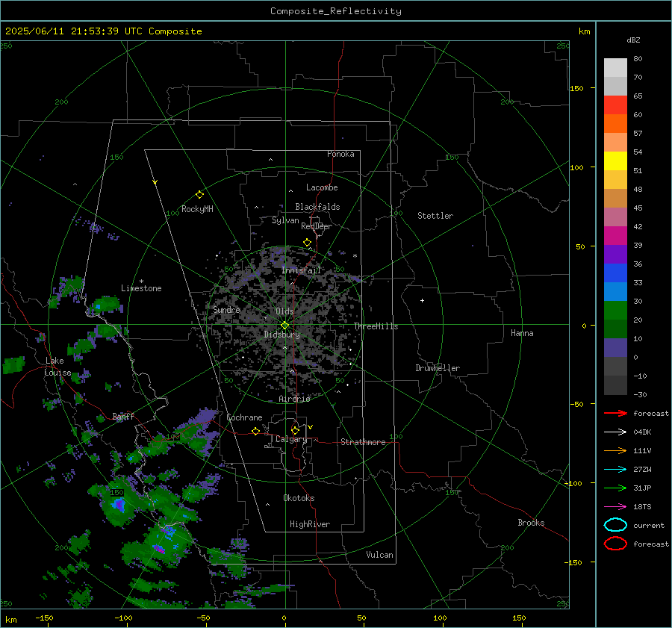The image size is (672, 628).
Task: Click the dBZ legend heading
Action: coord(633,40)
